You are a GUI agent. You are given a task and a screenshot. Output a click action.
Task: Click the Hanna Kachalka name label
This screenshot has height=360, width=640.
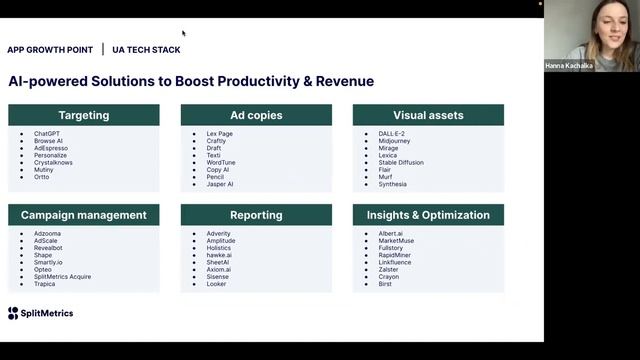569,66
